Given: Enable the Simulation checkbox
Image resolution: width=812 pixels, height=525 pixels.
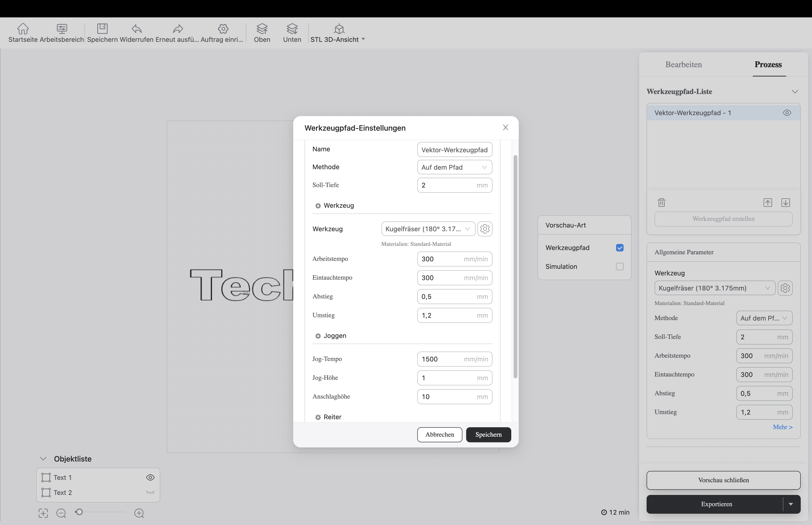Looking at the screenshot, I should tap(620, 266).
